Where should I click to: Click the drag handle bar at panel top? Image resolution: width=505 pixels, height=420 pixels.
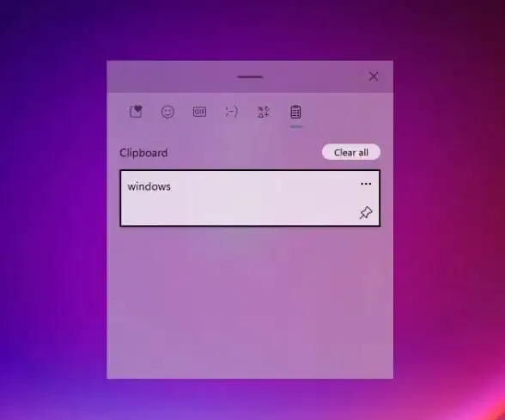[x=250, y=77]
